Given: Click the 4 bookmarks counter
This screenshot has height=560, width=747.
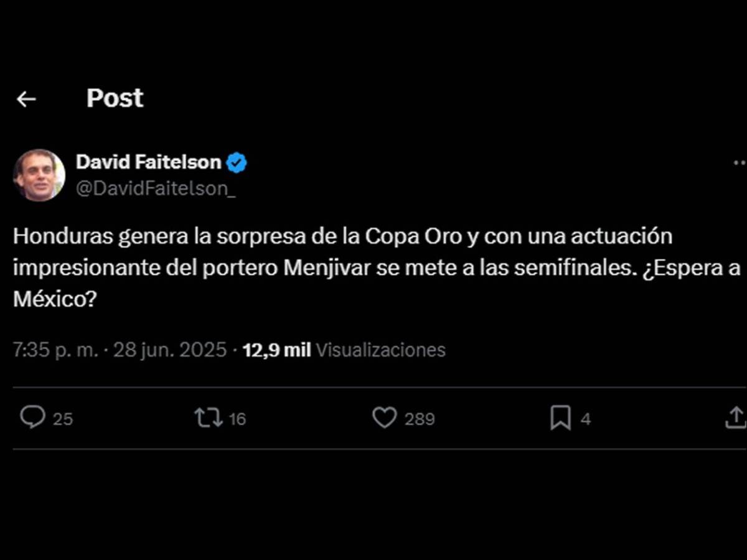Looking at the screenshot, I should tap(585, 419).
